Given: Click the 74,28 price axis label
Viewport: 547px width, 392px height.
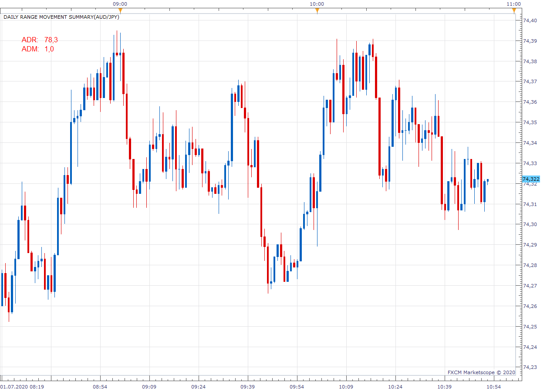Looking at the screenshot, I should tap(530, 265).
